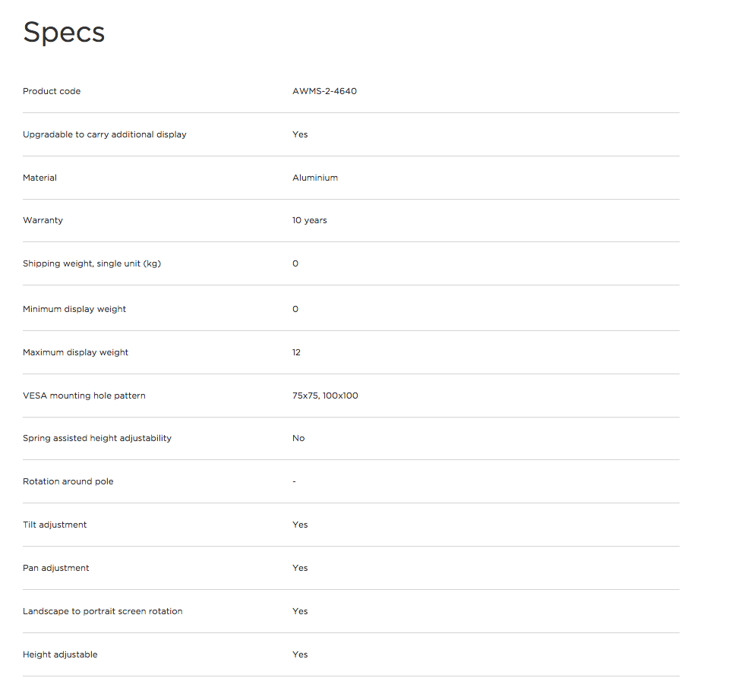Click the Spring assisted height adjustability label
The image size is (729, 700).
coord(97,438)
